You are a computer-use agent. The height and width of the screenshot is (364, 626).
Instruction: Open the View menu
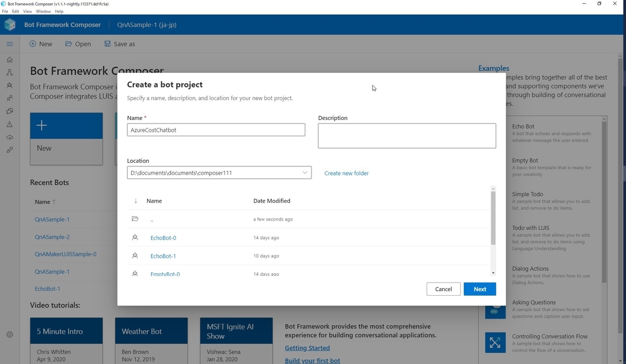coord(28,11)
